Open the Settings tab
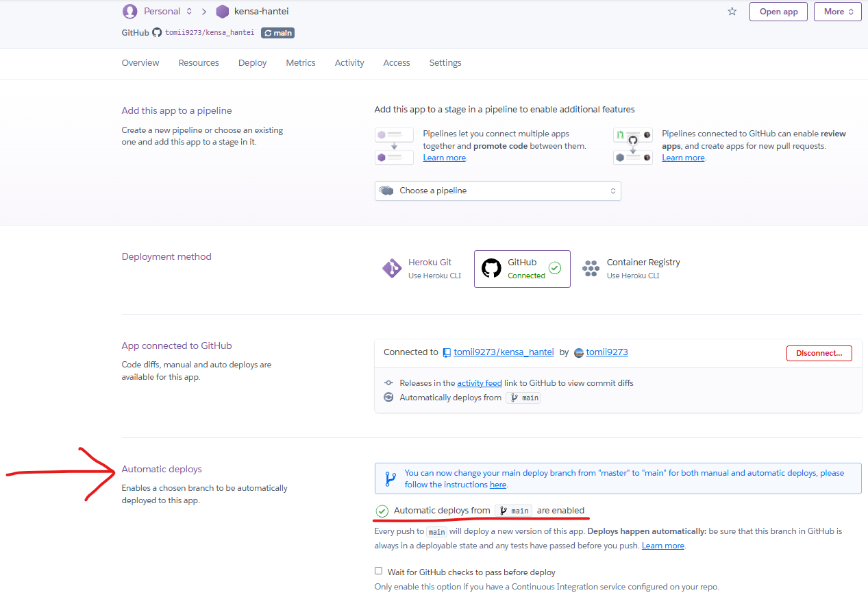Screen dimensions: 868x595 445,63
